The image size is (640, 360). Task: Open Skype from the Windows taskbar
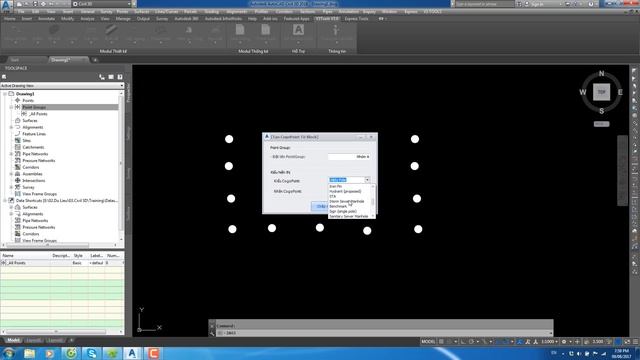[91, 353]
